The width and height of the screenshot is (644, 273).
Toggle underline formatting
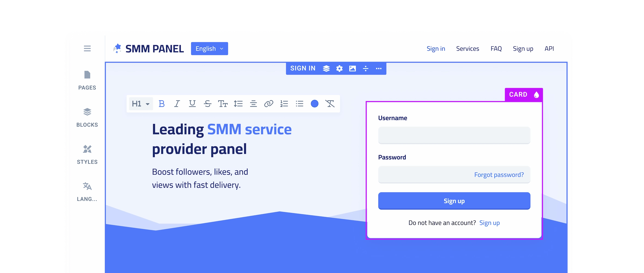point(192,104)
